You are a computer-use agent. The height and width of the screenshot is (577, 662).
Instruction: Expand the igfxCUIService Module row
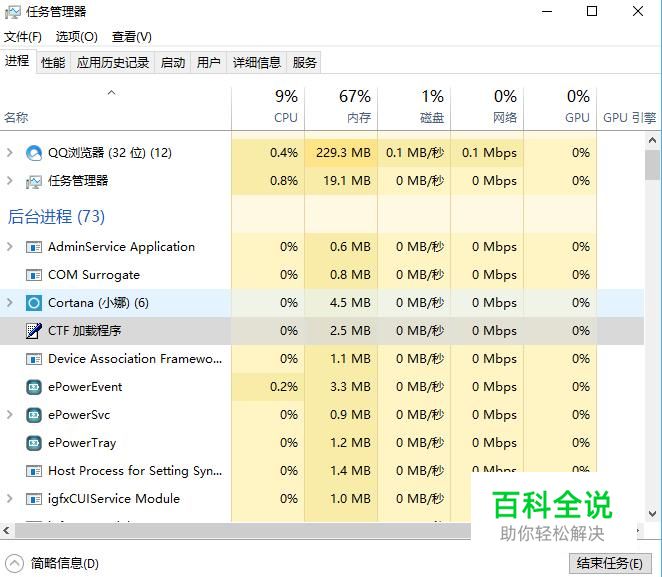pos(10,499)
